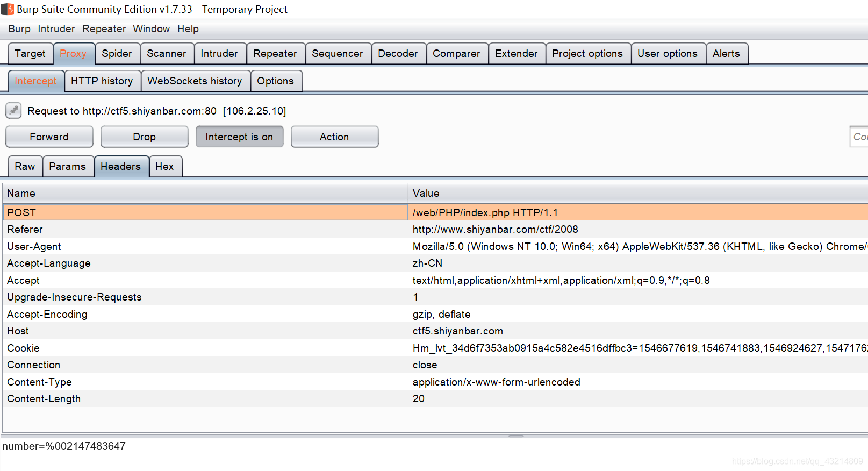Select the Accept-Language header row
The height and width of the screenshot is (471, 868).
(435, 263)
